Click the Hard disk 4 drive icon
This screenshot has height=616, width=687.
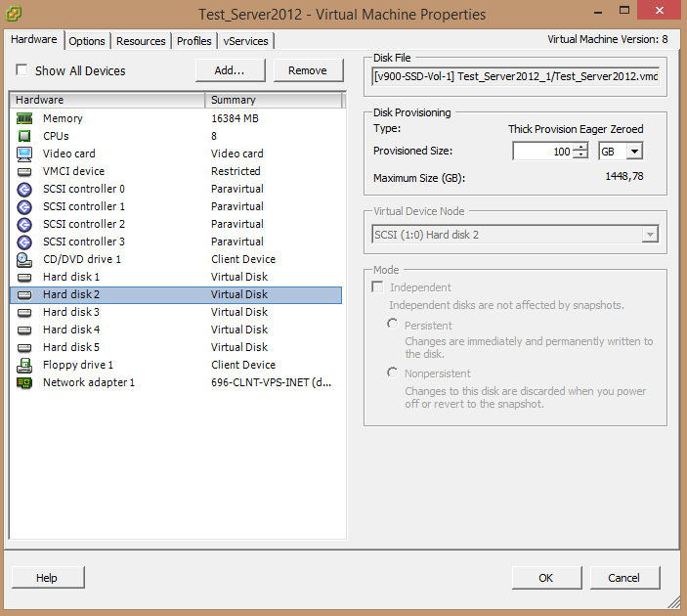[x=24, y=330]
